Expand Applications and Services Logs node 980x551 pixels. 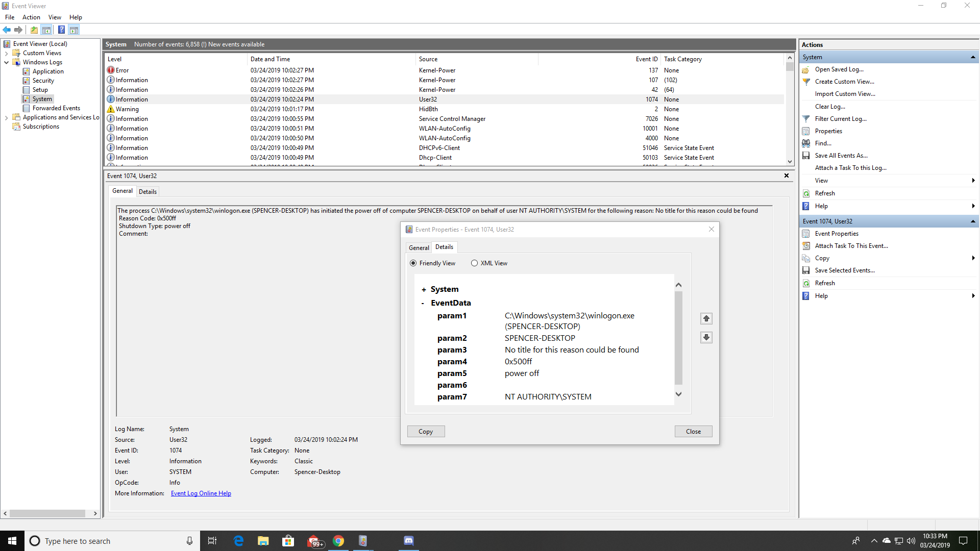click(6, 117)
